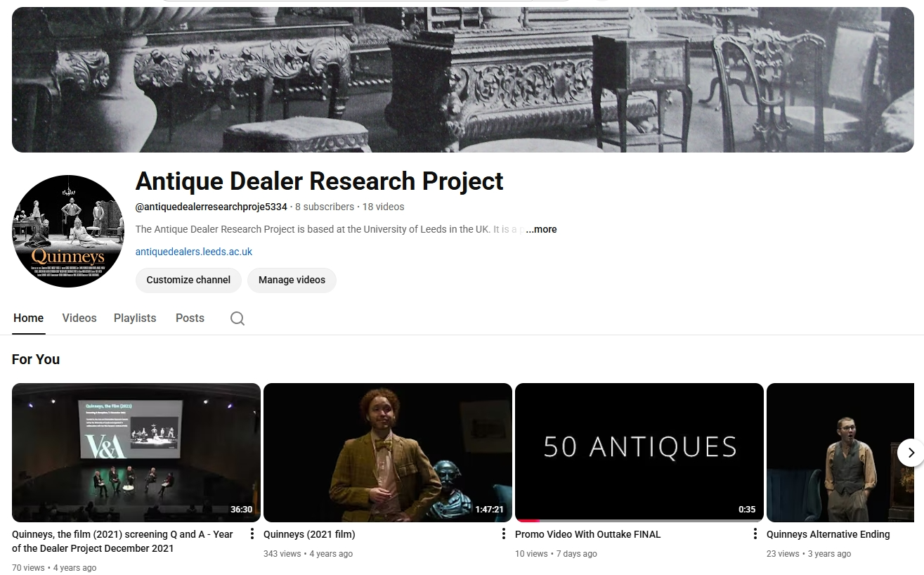The height and width of the screenshot is (575, 924).
Task: Click the 343 views • 4 years ago text
Action: coord(308,554)
